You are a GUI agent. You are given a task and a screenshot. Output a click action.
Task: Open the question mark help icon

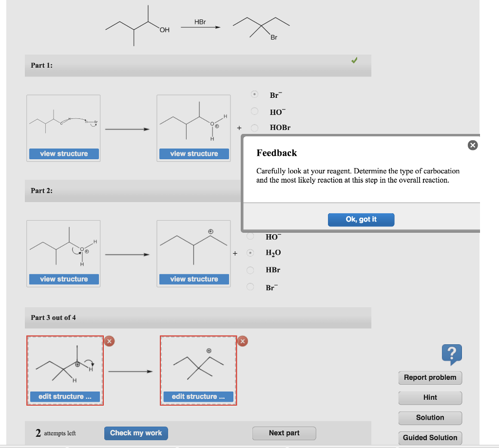pyautogui.click(x=452, y=355)
